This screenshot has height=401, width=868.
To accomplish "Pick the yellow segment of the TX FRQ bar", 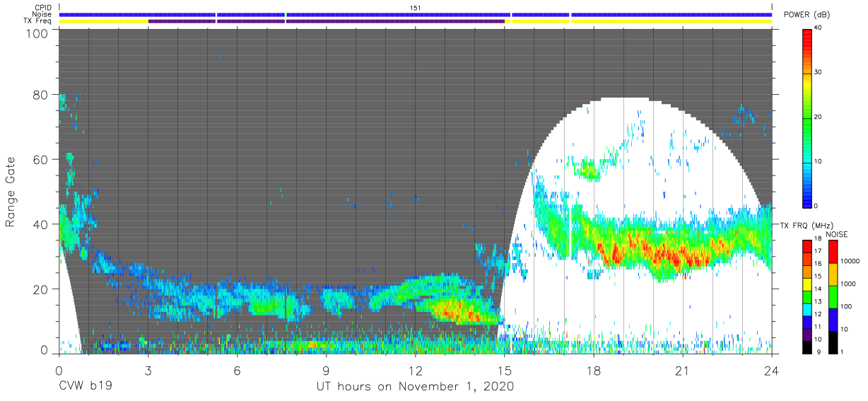I will pyautogui.click(x=806, y=284).
